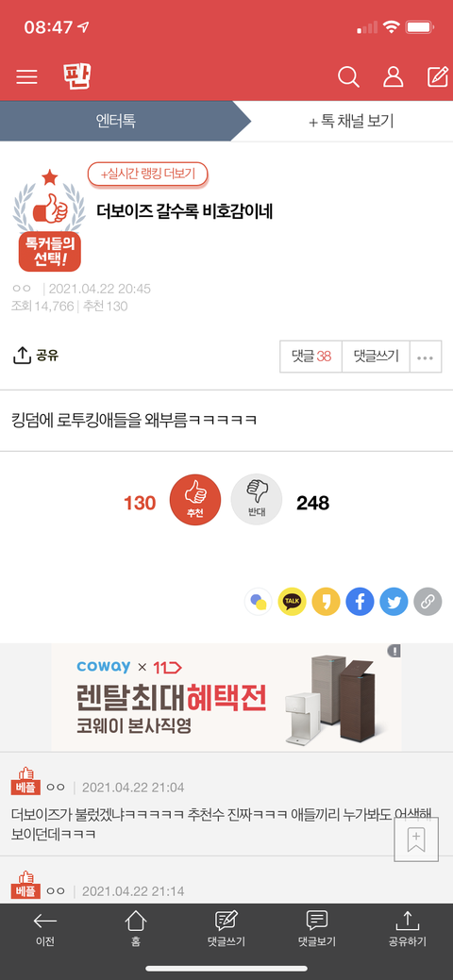453x980 pixels.
Task: Toggle the 반대 thumbs-down vote
Action: (257, 499)
